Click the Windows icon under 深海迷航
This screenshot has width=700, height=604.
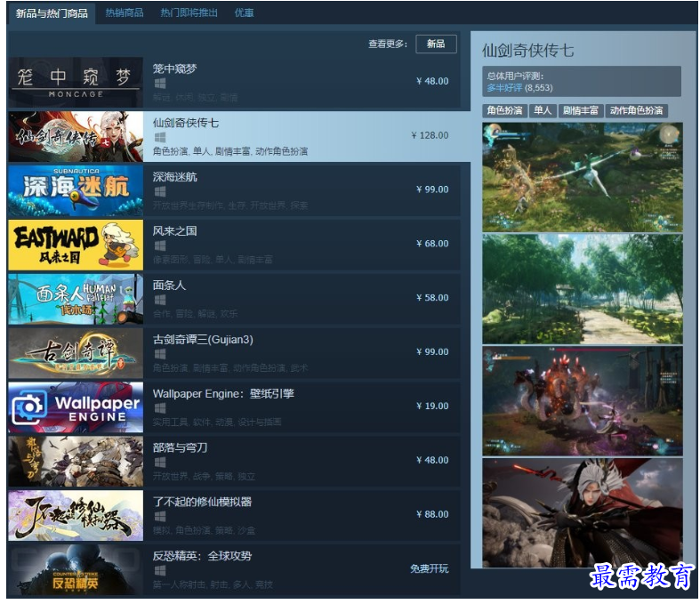click(x=160, y=191)
